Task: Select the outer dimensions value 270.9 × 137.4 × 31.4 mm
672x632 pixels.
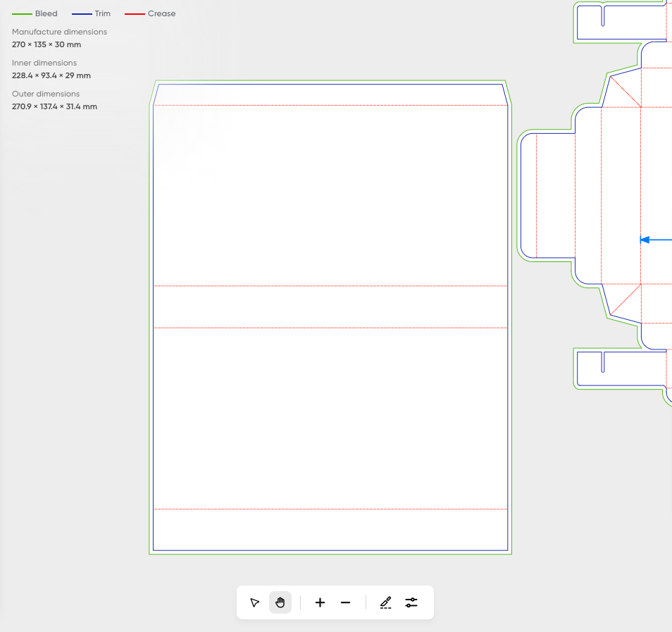Action: 54,106
